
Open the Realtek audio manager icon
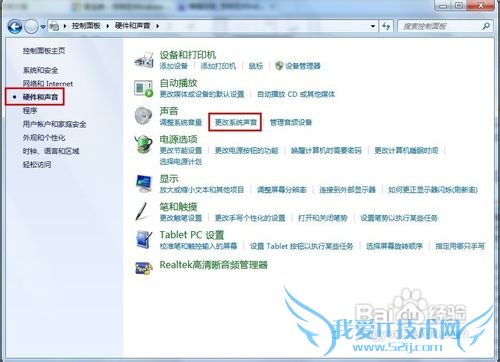[x=144, y=268]
